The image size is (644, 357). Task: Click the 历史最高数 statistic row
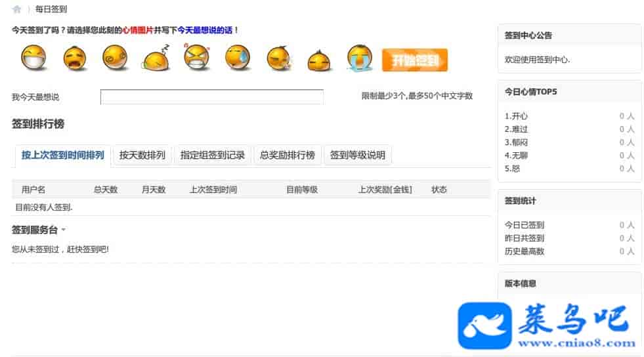coord(569,251)
